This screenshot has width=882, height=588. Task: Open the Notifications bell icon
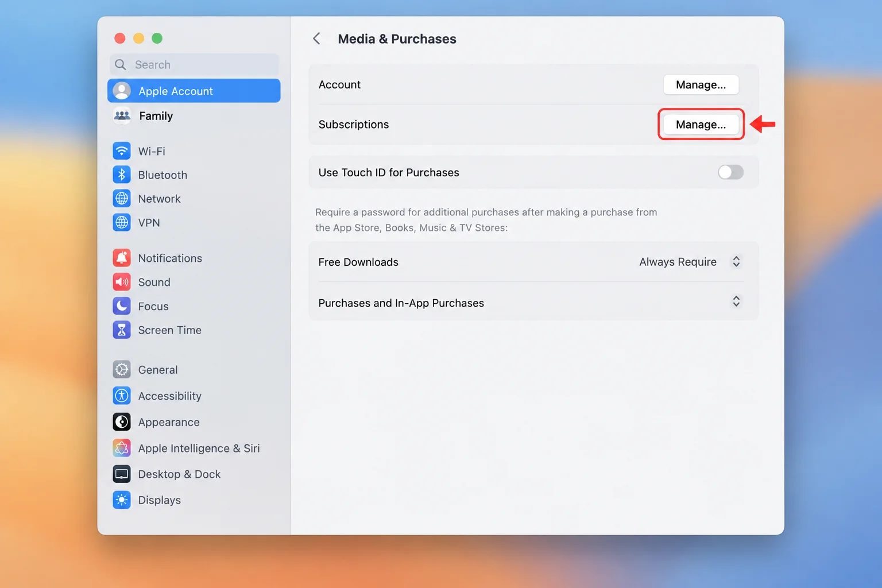tap(122, 258)
